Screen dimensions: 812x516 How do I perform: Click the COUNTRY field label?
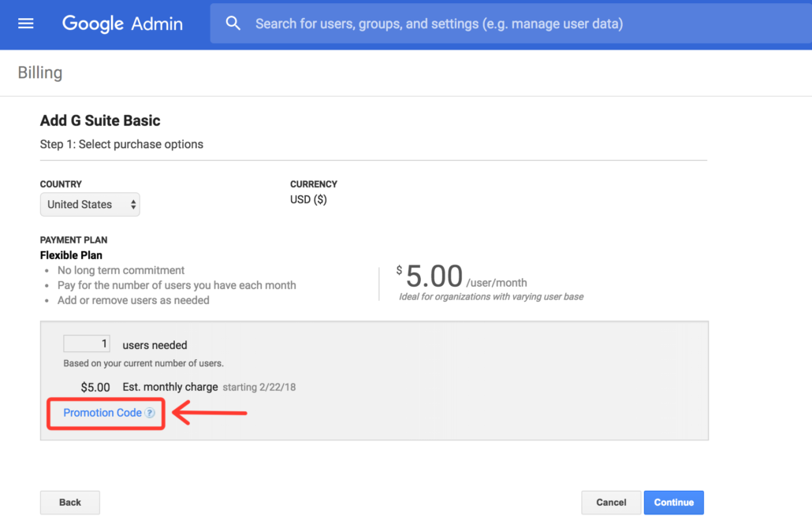(x=61, y=184)
